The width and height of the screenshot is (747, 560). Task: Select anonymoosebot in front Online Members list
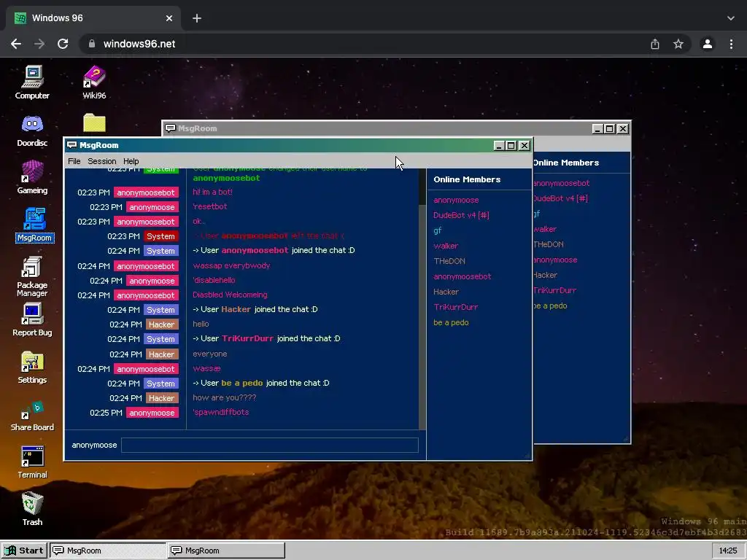point(462,276)
